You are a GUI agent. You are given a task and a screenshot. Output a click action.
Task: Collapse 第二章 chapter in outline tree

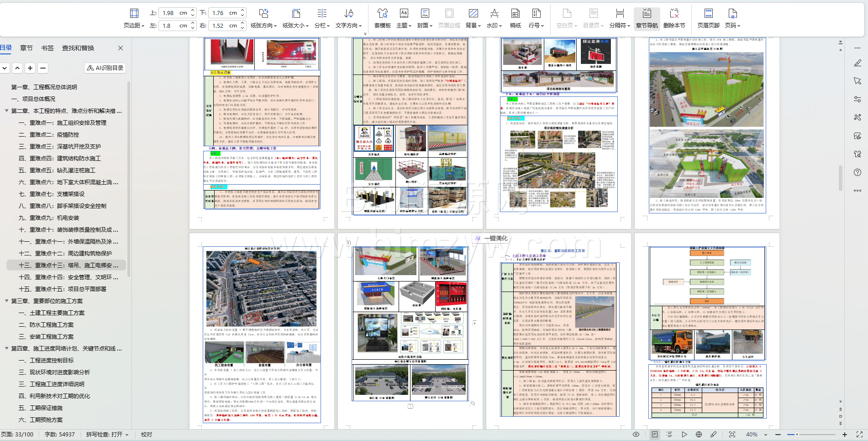6,111
